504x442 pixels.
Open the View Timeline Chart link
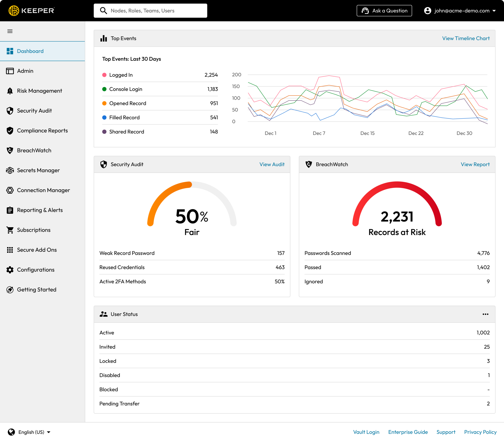click(466, 38)
